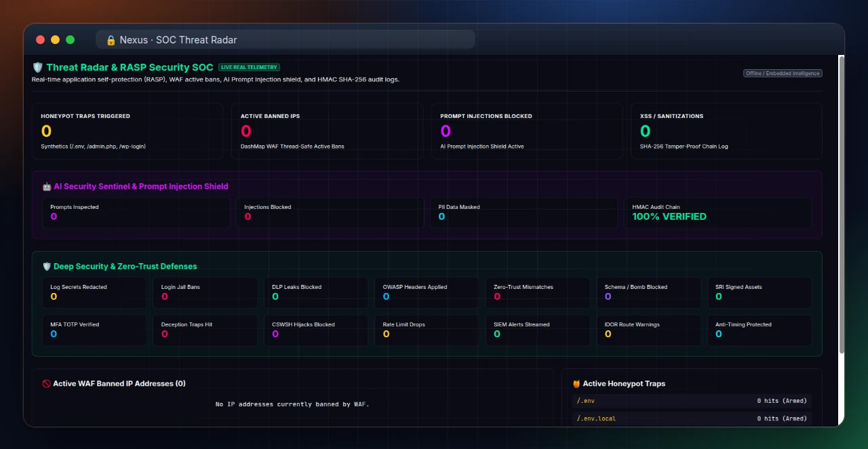Click the robot icon in AI Security Sentinel heading
The width and height of the screenshot is (868, 449).
click(x=47, y=187)
